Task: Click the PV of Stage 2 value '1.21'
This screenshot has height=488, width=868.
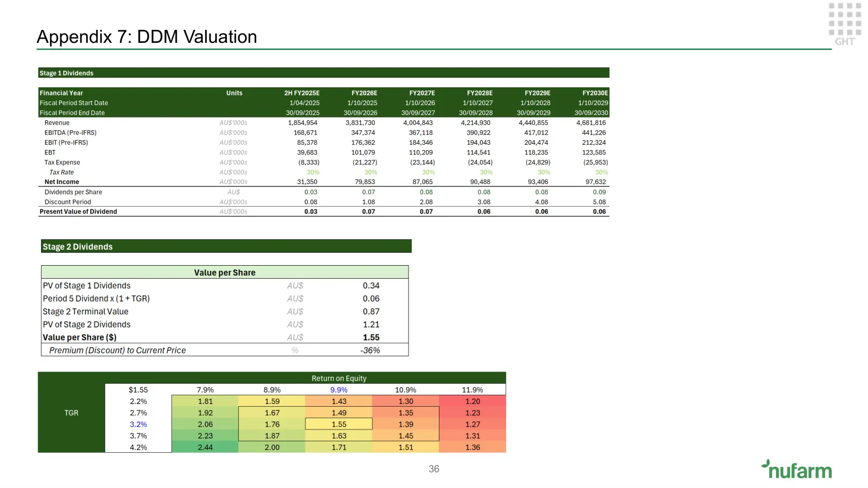Action: pyautogui.click(x=371, y=325)
